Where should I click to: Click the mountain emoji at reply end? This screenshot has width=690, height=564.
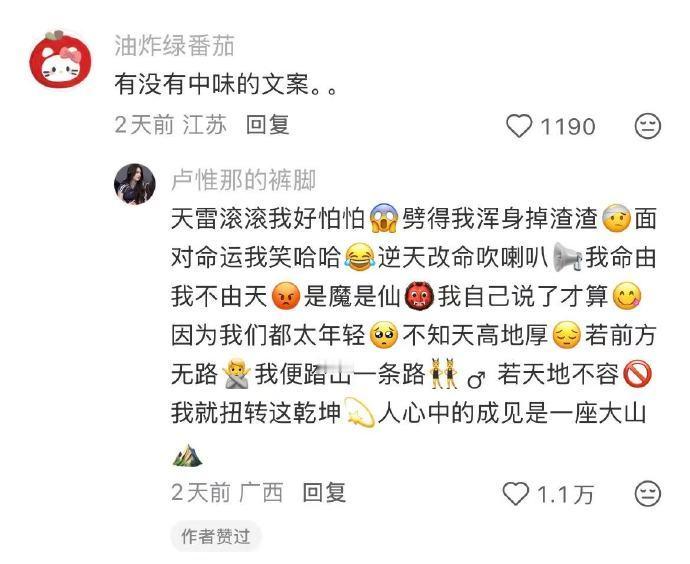[187, 455]
